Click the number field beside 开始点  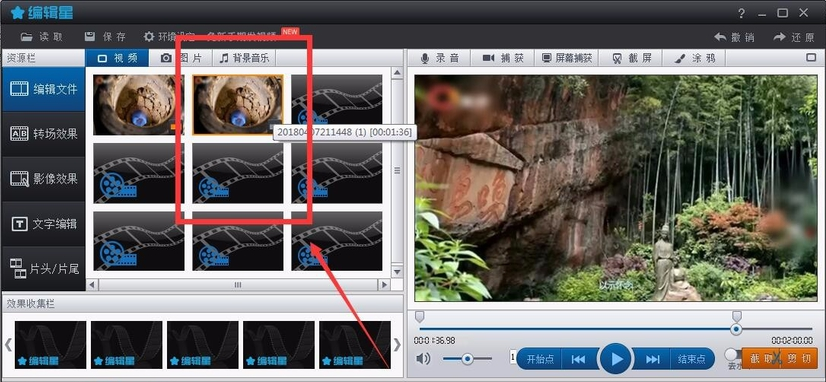(x=512, y=358)
